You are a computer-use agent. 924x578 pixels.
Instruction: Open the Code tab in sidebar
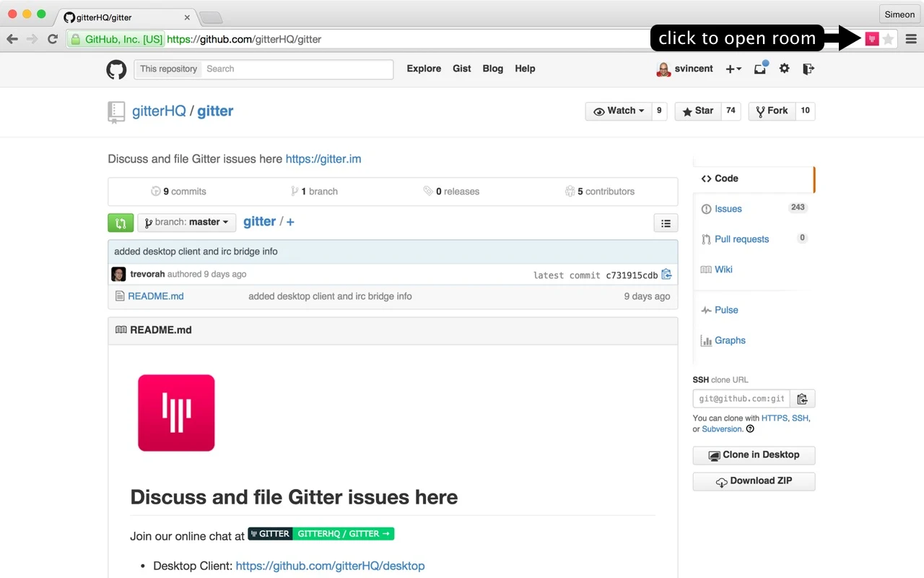(x=754, y=178)
